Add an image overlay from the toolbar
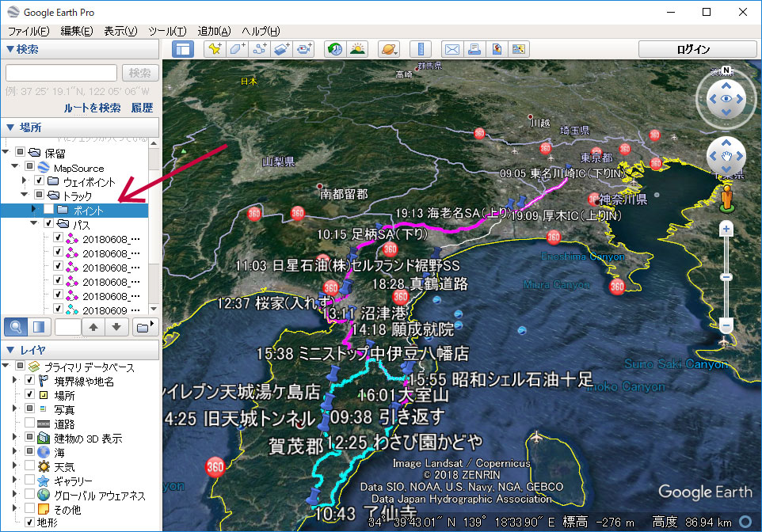Screen dimensions: 762x532 282,49
